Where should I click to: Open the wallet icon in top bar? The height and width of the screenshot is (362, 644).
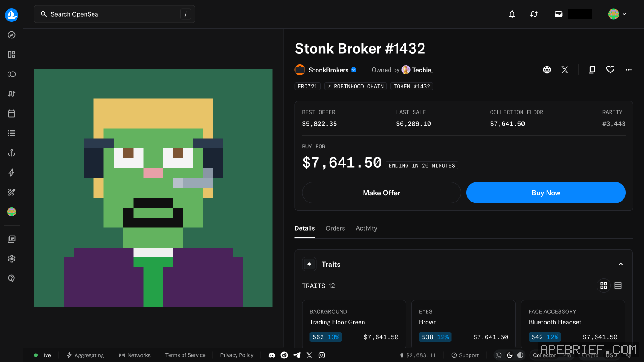(559, 14)
